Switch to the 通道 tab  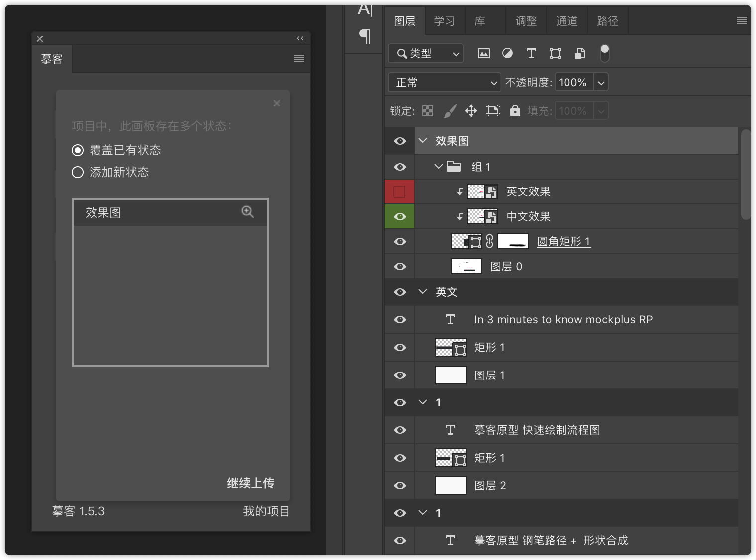click(x=567, y=21)
